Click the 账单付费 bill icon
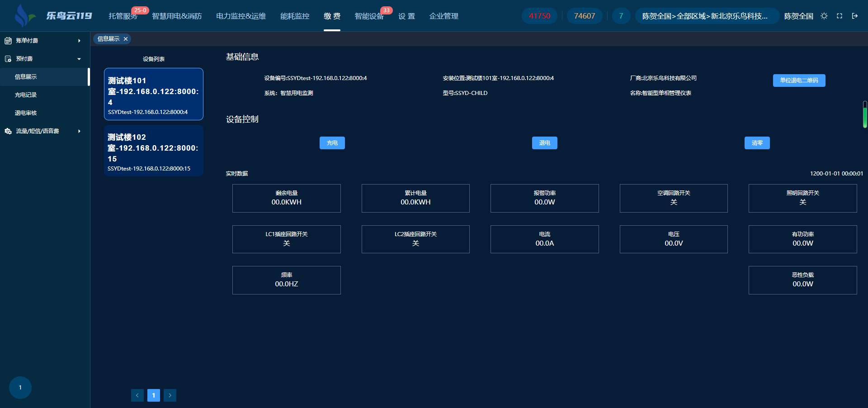This screenshot has height=408, width=868. tap(8, 41)
